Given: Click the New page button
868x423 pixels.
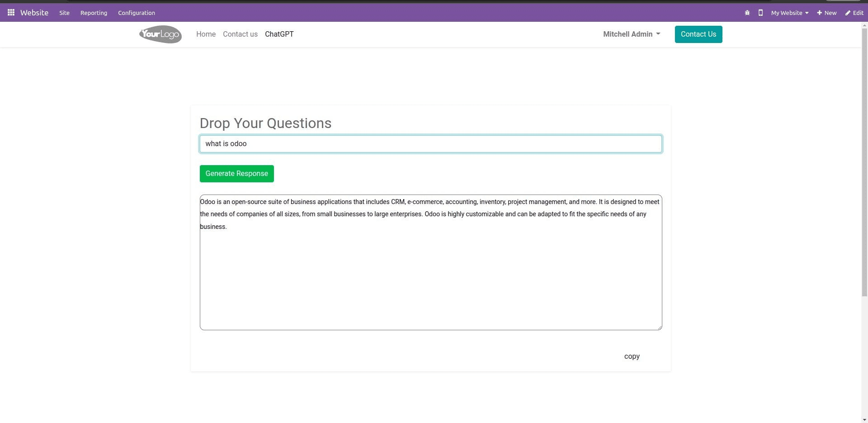Looking at the screenshot, I should click(x=826, y=13).
